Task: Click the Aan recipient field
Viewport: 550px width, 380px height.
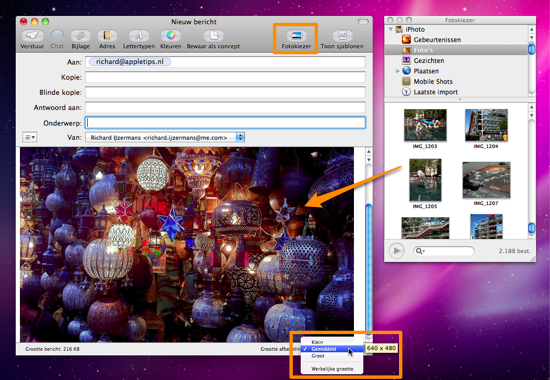Action: 225,62
